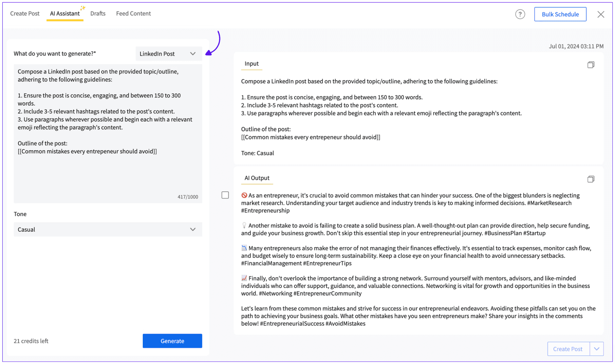Image resolution: width=615 pixels, height=364 pixels.
Task: Click the Generate button
Action: tap(172, 341)
